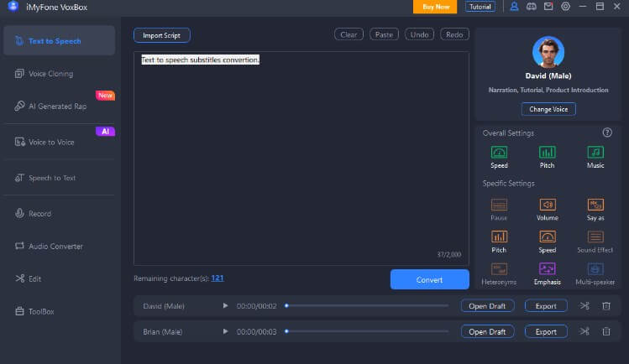Insert a Pause in text
This screenshot has height=364, width=629.
499,210
